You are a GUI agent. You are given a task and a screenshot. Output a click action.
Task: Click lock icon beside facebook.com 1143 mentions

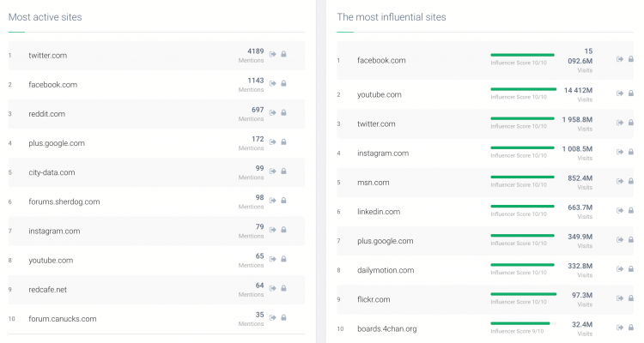coord(283,83)
